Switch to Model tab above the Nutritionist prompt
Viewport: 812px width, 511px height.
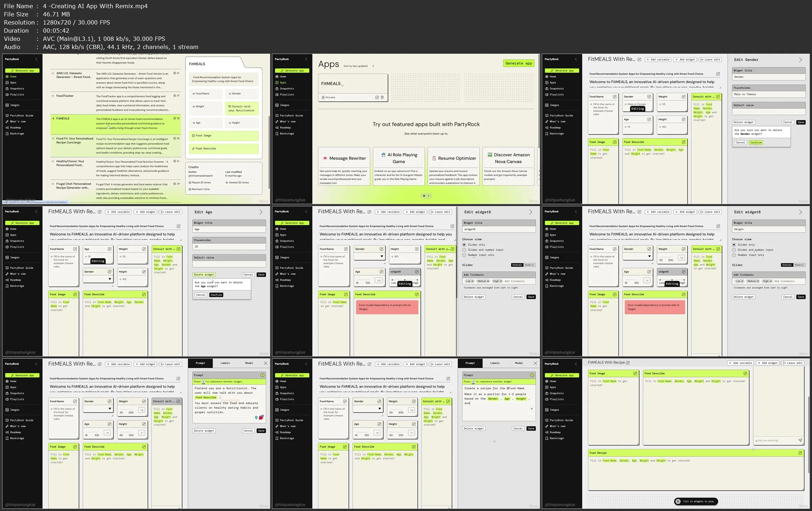(249, 363)
